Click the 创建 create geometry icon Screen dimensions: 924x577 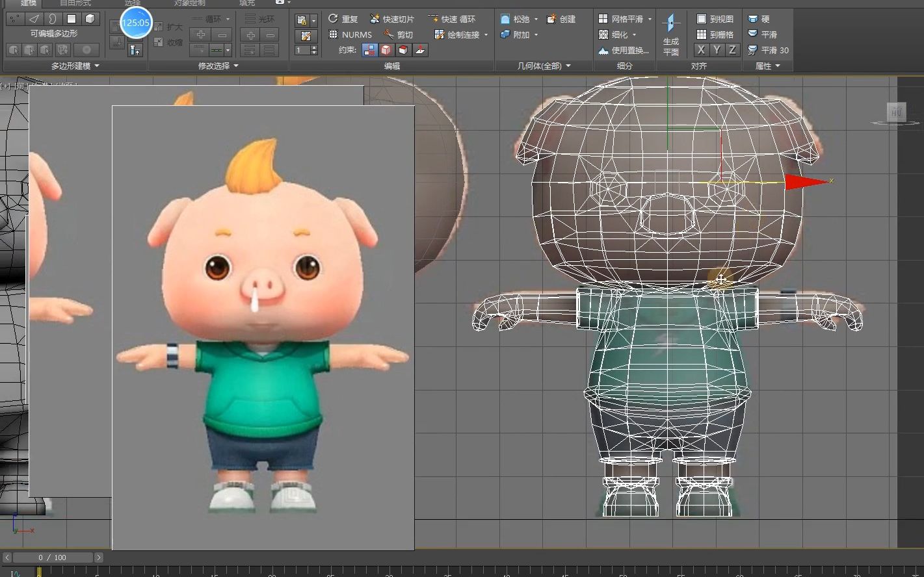click(x=551, y=19)
